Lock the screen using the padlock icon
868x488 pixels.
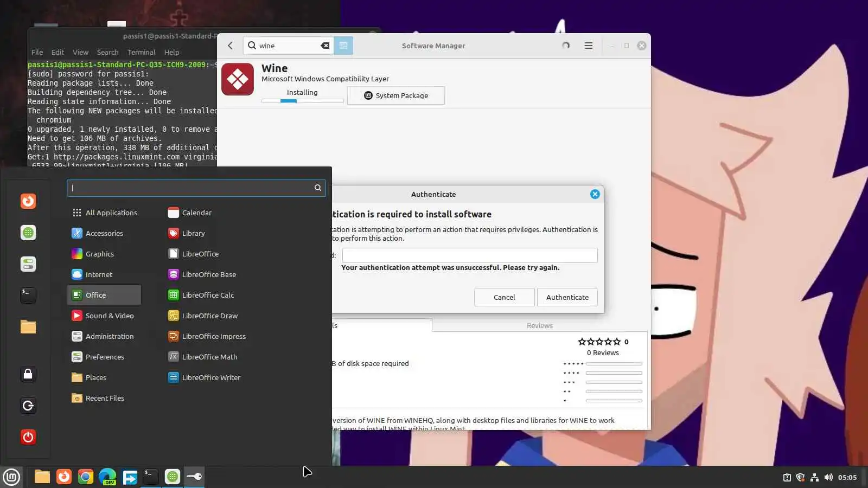pyautogui.click(x=28, y=374)
